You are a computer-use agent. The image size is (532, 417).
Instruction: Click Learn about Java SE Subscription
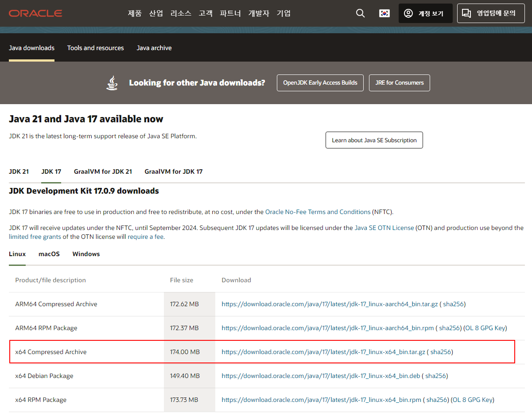[x=374, y=140]
